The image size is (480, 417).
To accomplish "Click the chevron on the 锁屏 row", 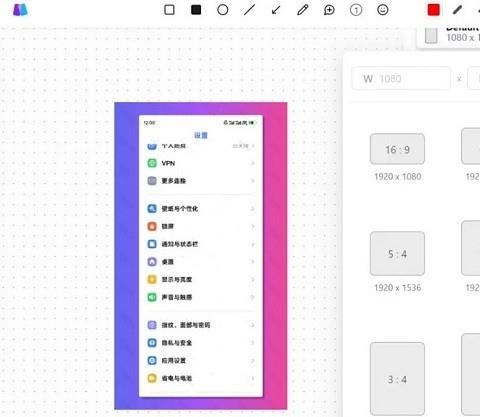I will coord(253,226).
